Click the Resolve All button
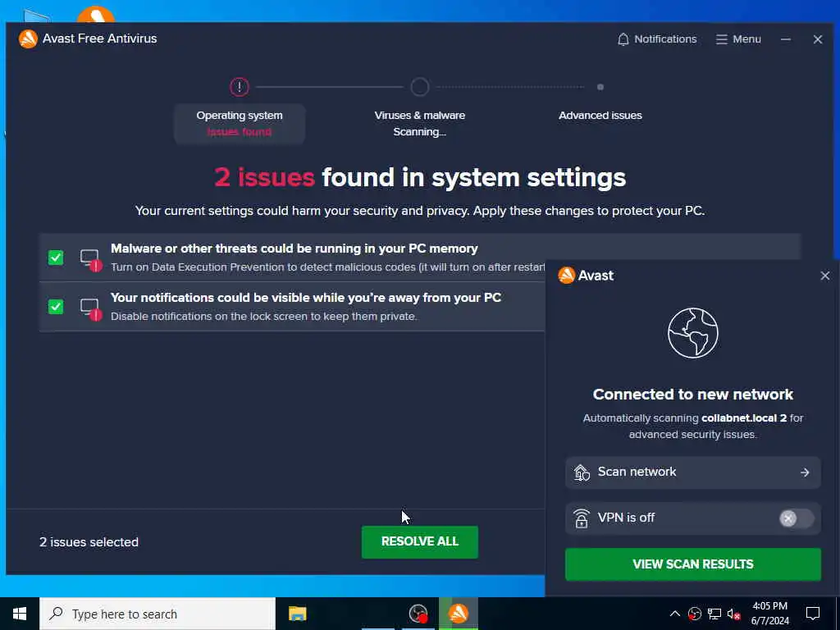The image size is (840, 630). click(x=419, y=541)
